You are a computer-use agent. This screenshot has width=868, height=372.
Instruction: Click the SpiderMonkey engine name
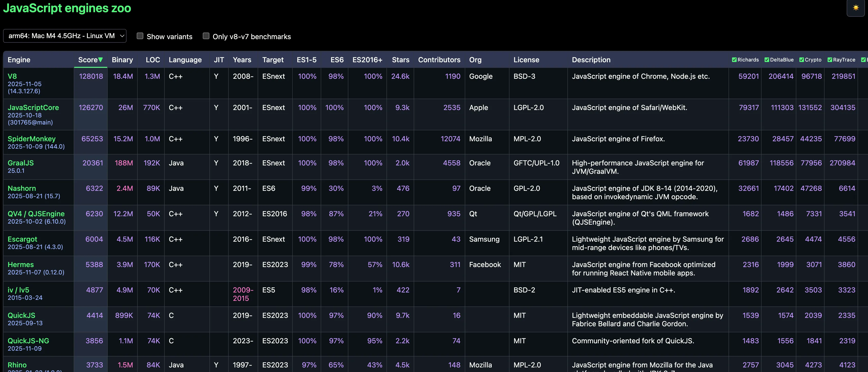[x=31, y=139]
